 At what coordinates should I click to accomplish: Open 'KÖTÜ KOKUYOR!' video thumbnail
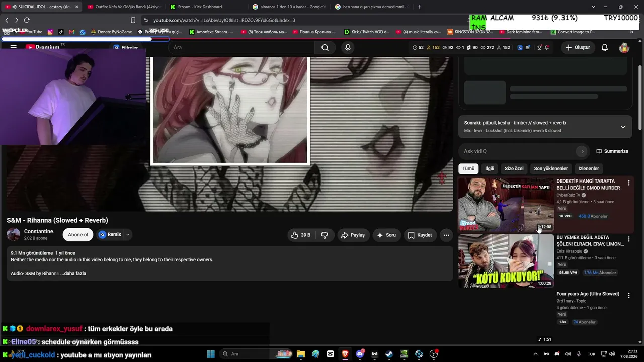(506, 261)
